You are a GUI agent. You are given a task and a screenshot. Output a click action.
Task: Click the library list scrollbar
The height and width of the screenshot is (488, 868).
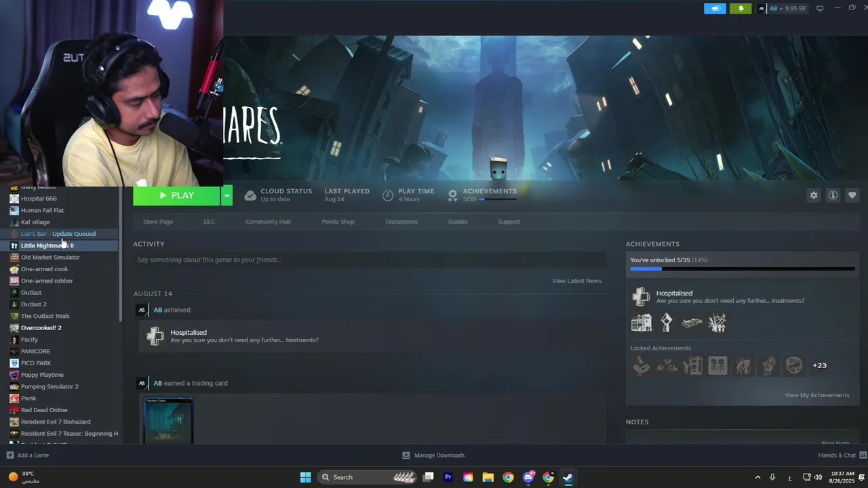click(x=121, y=254)
